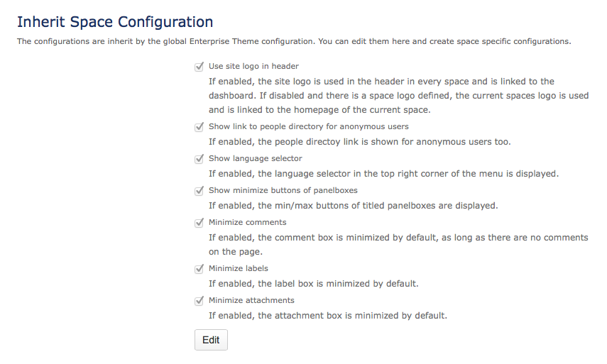Toggle the 'Use site logo in header' checkbox
Viewport: 607px width, 364px height.
tap(199, 67)
